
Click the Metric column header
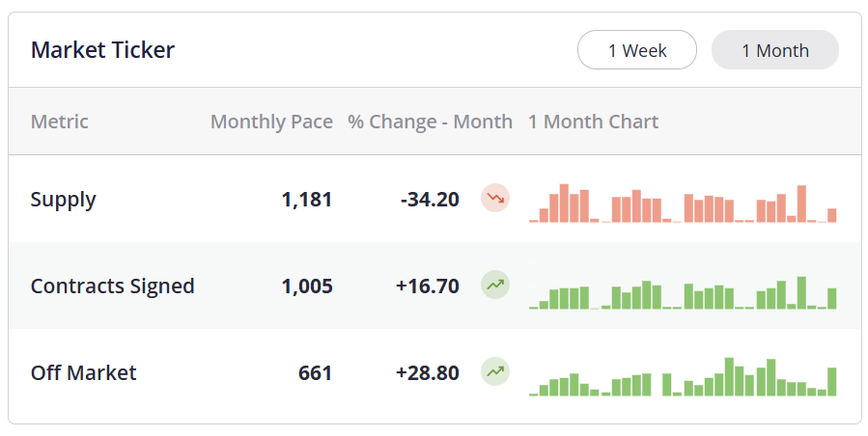coord(60,122)
